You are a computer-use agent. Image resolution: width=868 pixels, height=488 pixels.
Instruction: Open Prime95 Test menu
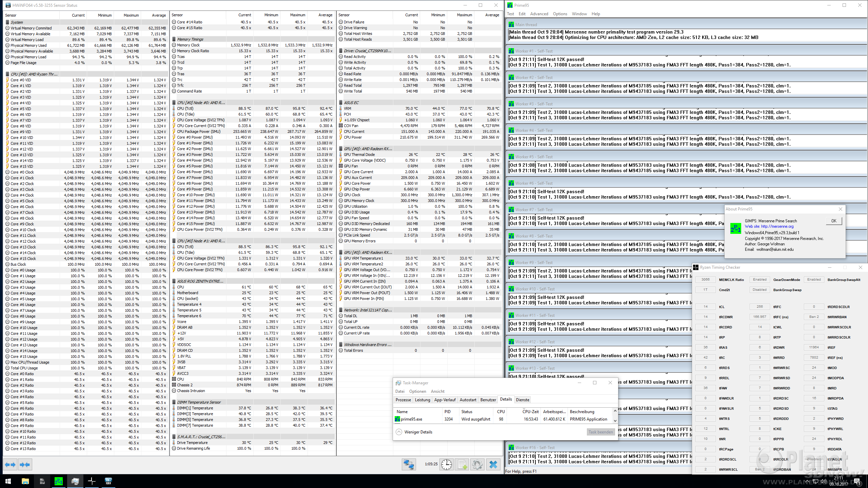coord(510,14)
